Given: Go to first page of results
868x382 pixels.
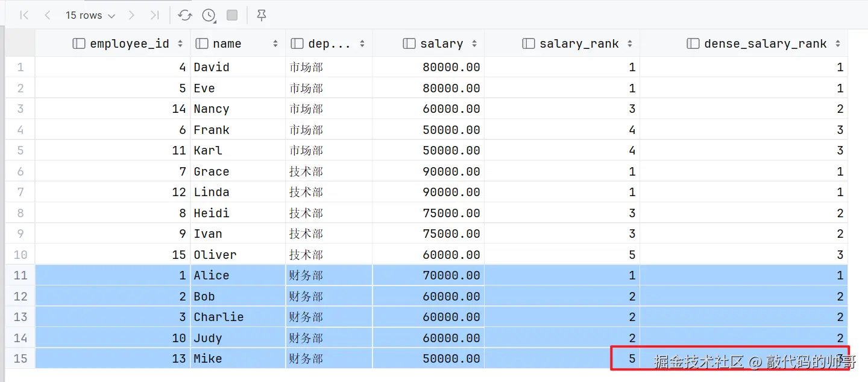Looking at the screenshot, I should coord(24,15).
